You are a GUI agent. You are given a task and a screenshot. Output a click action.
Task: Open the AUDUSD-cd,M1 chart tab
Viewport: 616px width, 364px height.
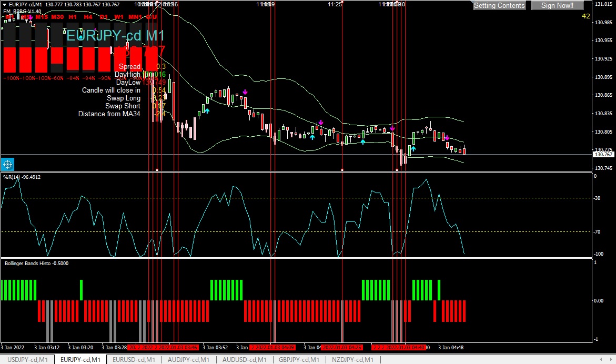[245, 359]
